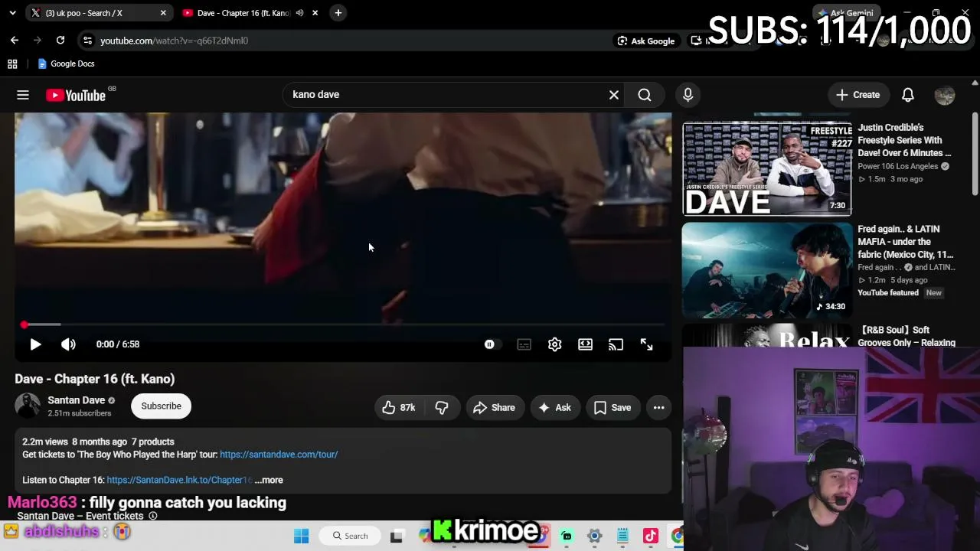Go back to the previous page
This screenshot has width=980, height=551.
tap(15, 41)
